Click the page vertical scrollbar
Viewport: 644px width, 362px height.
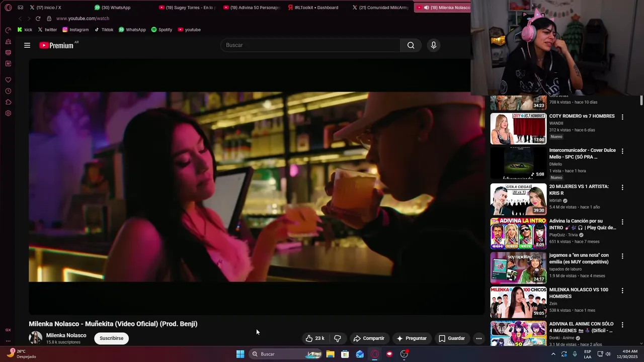[x=641, y=101]
